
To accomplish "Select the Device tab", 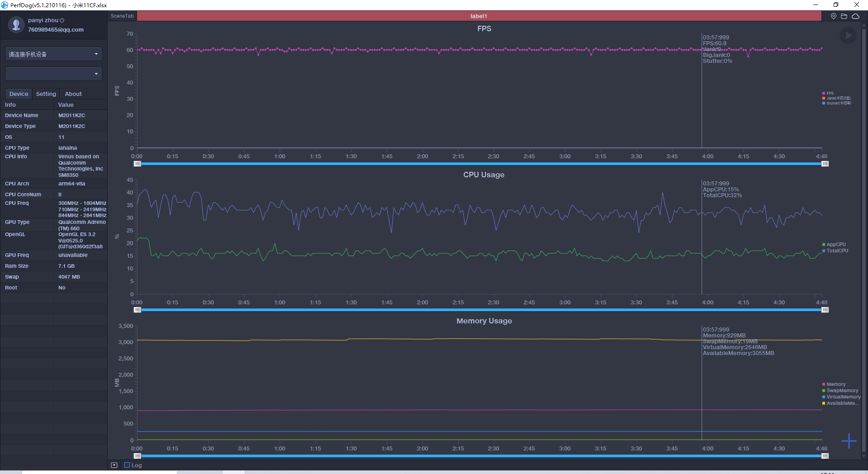I will pos(19,94).
